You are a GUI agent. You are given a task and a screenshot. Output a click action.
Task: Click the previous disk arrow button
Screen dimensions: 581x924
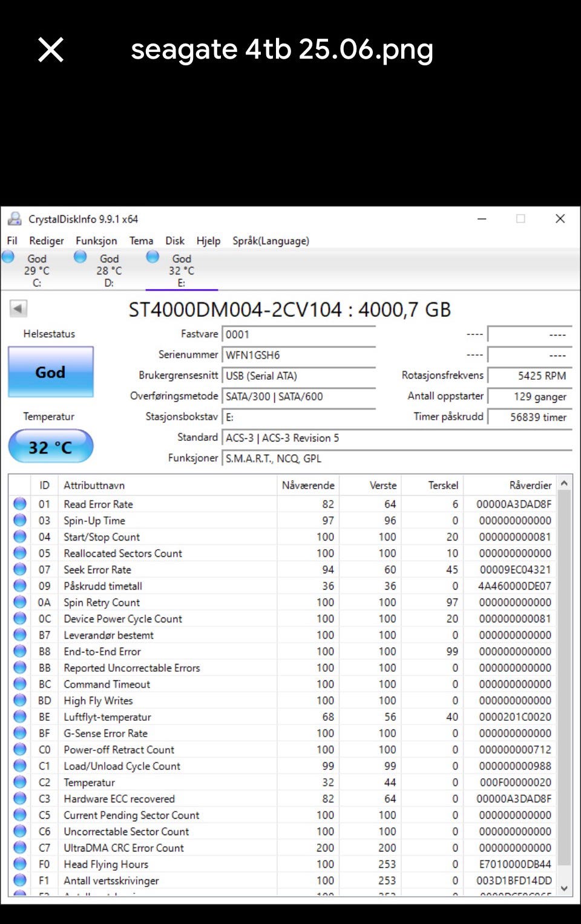18,308
